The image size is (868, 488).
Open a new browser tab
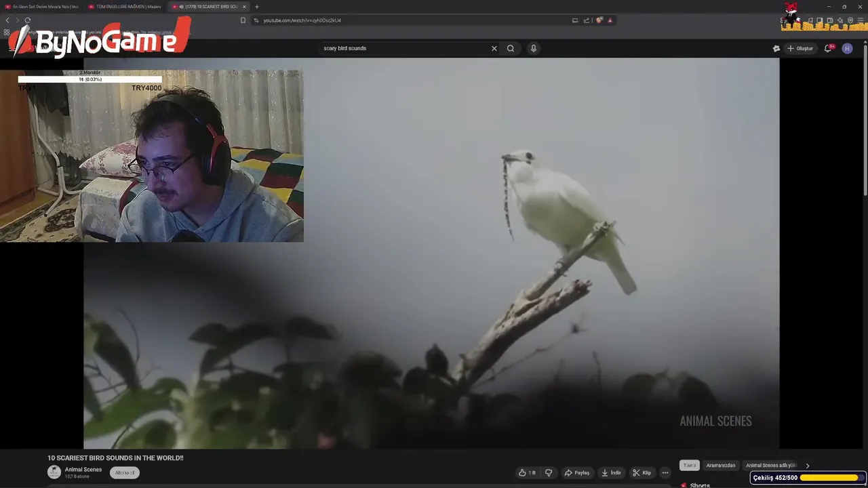point(256,7)
